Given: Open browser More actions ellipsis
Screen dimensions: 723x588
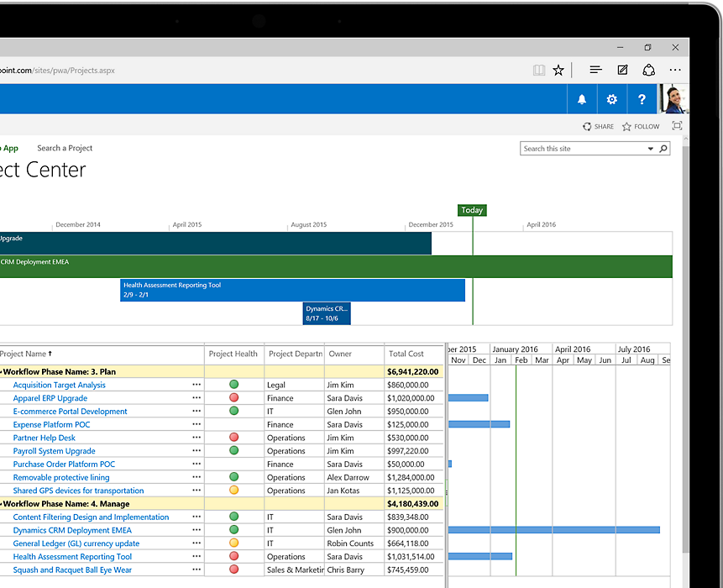Looking at the screenshot, I should (675, 71).
